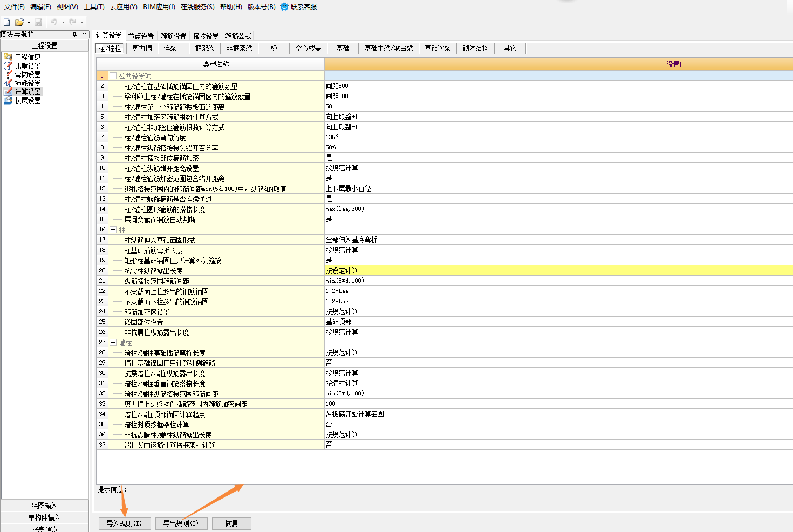Viewport: 793px width, 532px height.
Task: Select the 其它 component tab
Action: (x=510, y=48)
